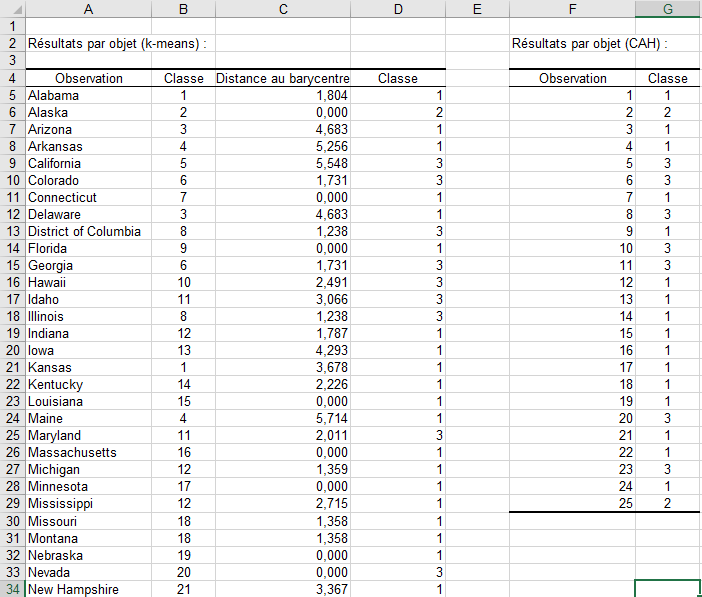Click CAH observation 20 in column F

point(572,419)
